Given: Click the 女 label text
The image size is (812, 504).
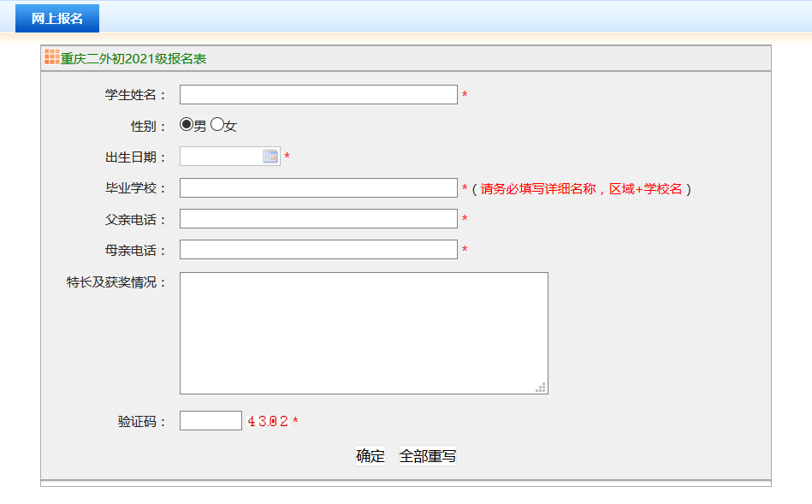Looking at the screenshot, I should coord(231,126).
